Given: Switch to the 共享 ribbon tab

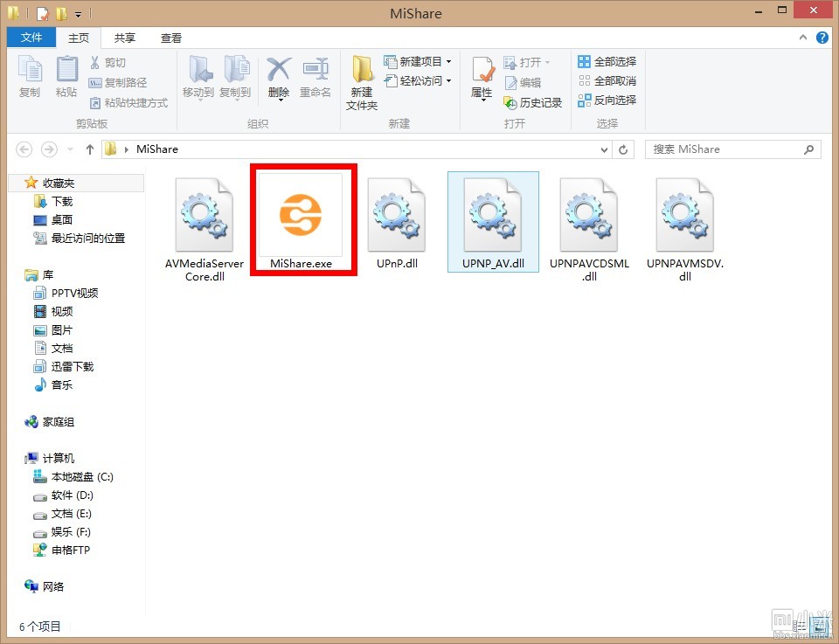Looking at the screenshot, I should [125, 38].
